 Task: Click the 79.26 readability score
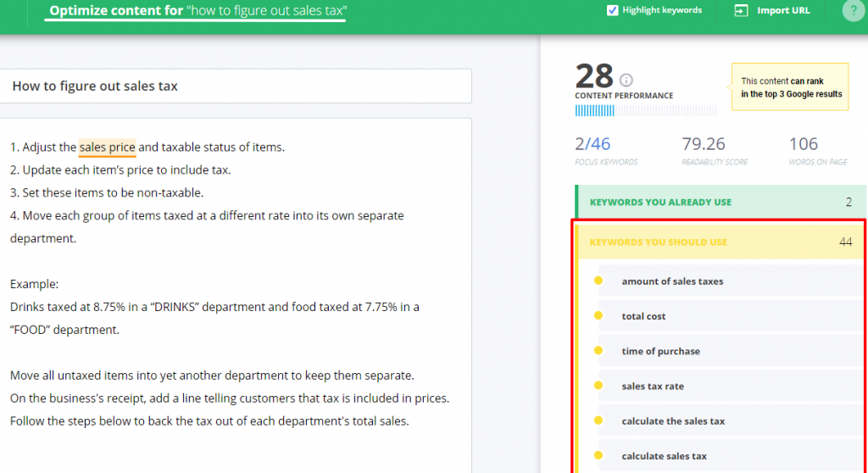tap(704, 144)
